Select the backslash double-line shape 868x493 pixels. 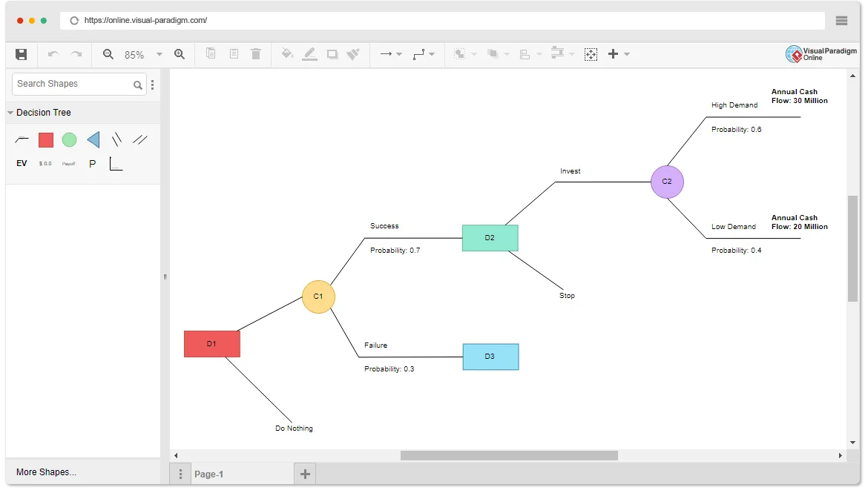116,139
